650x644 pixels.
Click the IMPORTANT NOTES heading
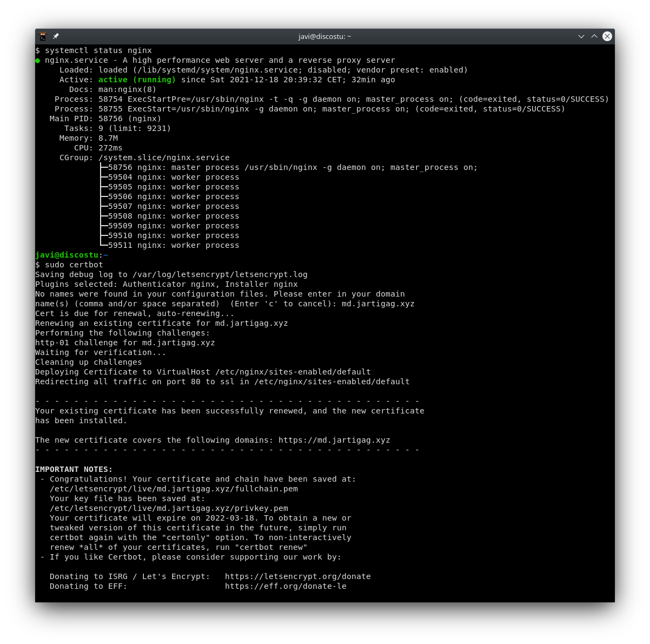tap(74, 469)
